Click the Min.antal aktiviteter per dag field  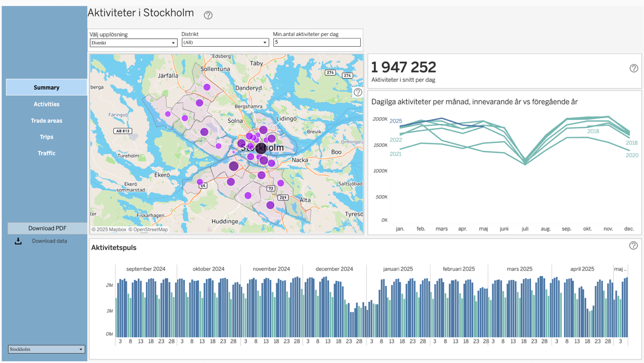pyautogui.click(x=316, y=43)
